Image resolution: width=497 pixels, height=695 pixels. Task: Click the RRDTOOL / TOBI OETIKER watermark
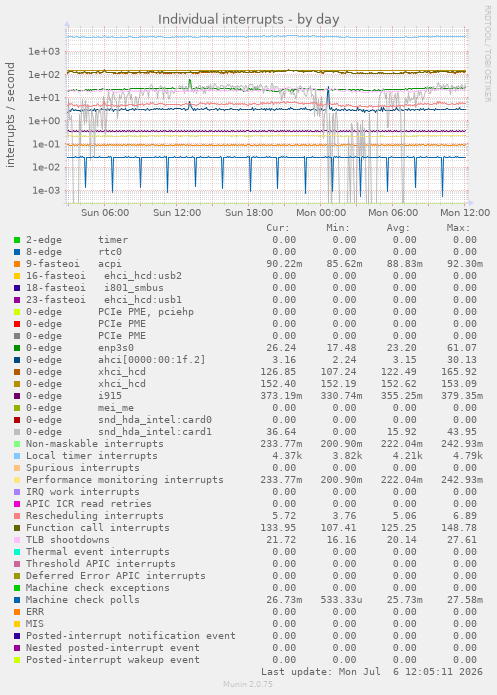pyautogui.click(x=487, y=54)
